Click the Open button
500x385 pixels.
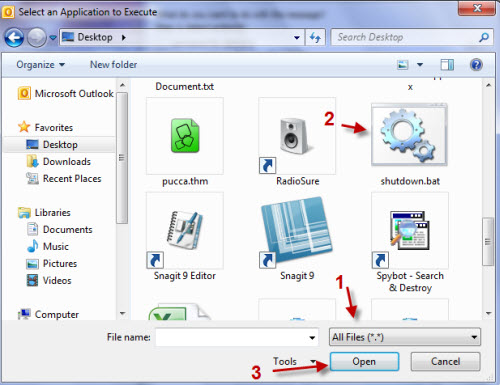pos(364,361)
